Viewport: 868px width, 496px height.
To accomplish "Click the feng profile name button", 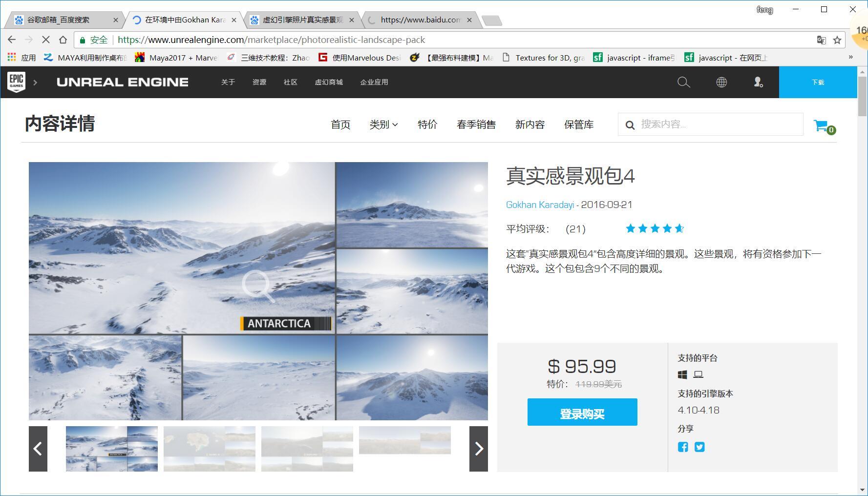I will [x=764, y=9].
